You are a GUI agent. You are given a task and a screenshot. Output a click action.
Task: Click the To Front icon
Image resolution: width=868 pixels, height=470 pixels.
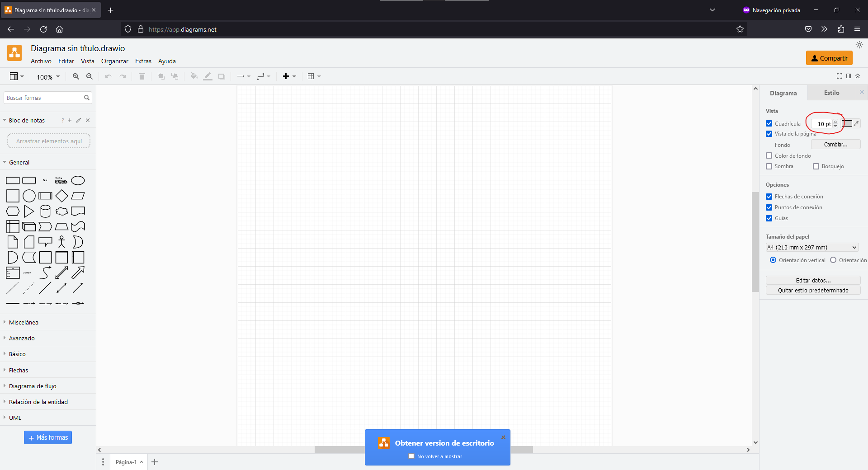click(161, 76)
